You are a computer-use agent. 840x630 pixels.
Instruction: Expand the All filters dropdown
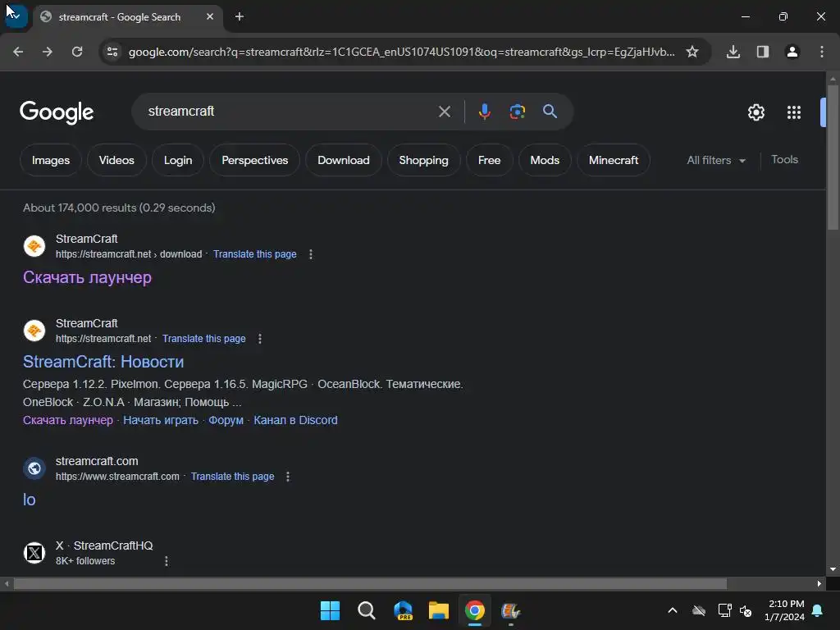[x=716, y=160]
